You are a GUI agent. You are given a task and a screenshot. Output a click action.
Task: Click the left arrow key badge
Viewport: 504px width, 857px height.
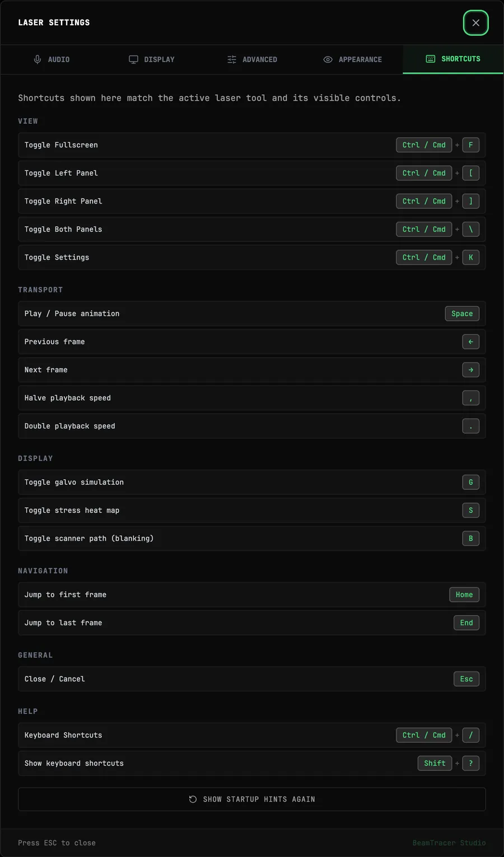tap(471, 342)
